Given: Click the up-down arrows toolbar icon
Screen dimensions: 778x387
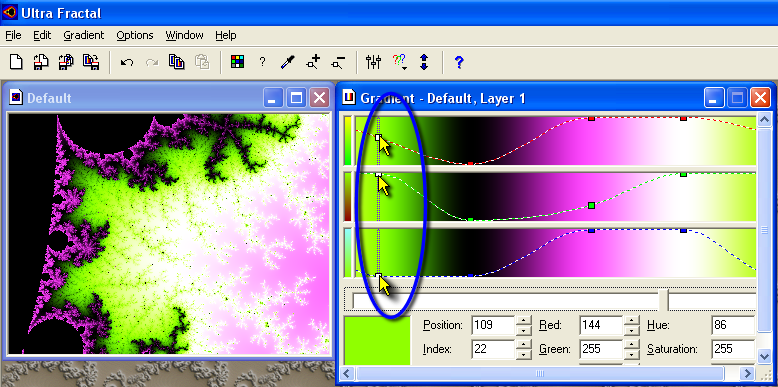Looking at the screenshot, I should (x=424, y=62).
